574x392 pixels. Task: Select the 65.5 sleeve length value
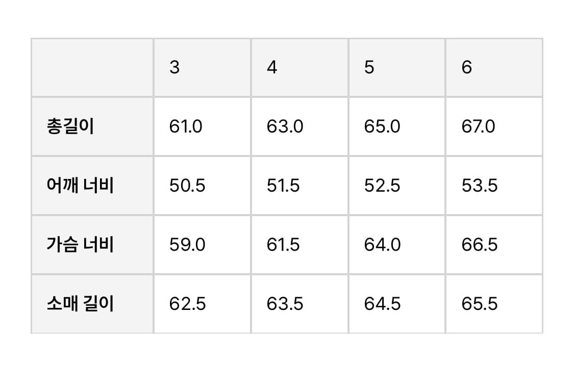[x=480, y=304]
